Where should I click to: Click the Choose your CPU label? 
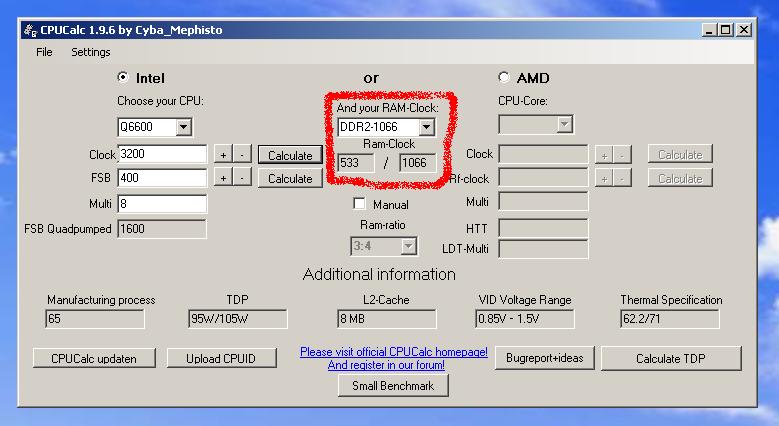[x=160, y=101]
